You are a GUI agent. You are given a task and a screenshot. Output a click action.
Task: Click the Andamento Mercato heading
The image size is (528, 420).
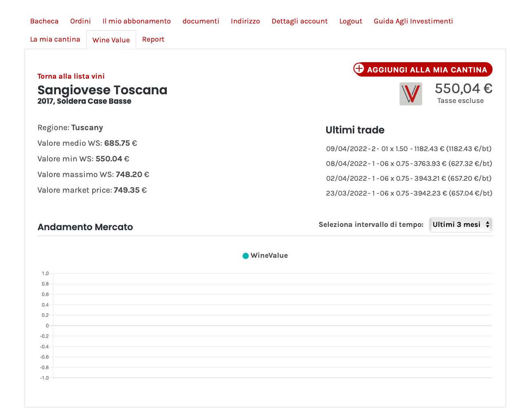pos(85,227)
